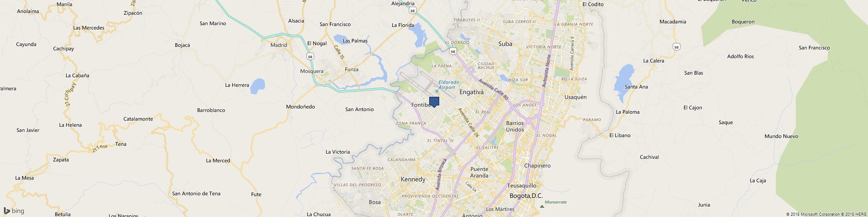Click the Monserrate mountain peak icon
The width and height of the screenshot is (868, 217).
(542, 206)
